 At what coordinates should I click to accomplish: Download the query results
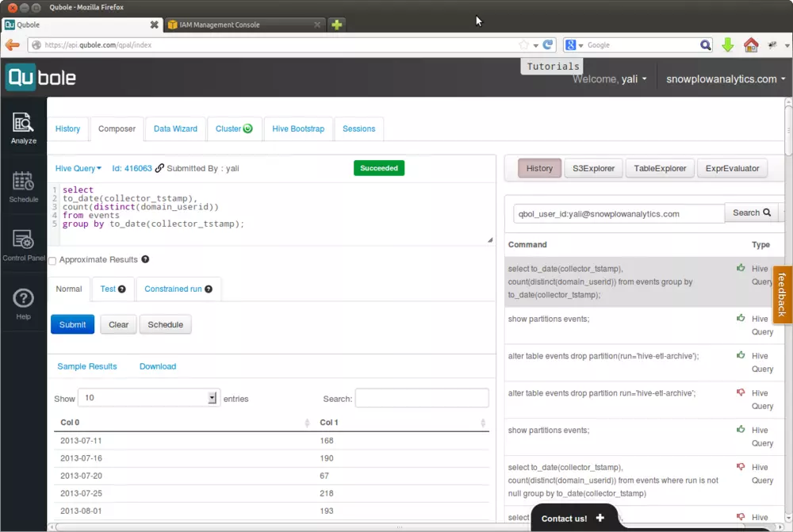[158, 366]
